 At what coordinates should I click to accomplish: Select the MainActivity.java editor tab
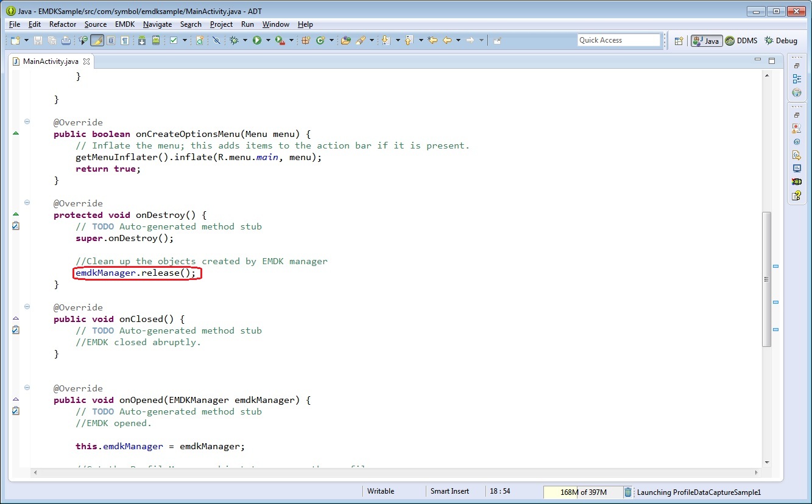(x=50, y=61)
